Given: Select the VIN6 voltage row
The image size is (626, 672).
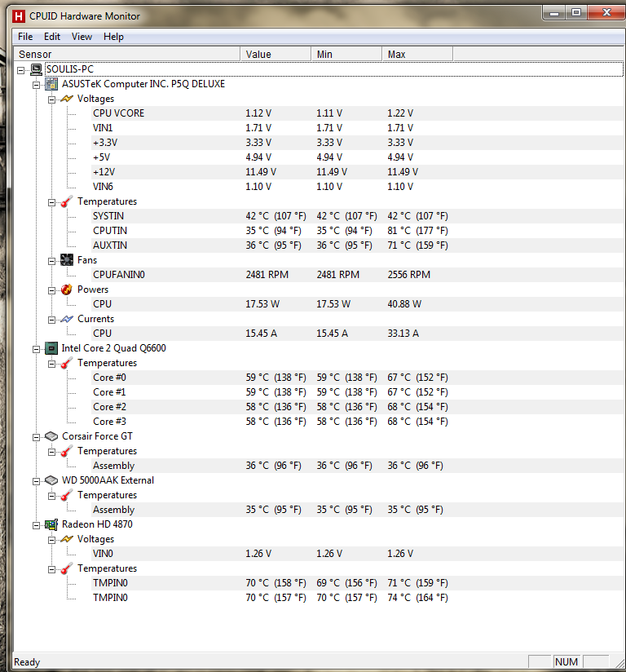Looking at the screenshot, I should pos(357,187).
